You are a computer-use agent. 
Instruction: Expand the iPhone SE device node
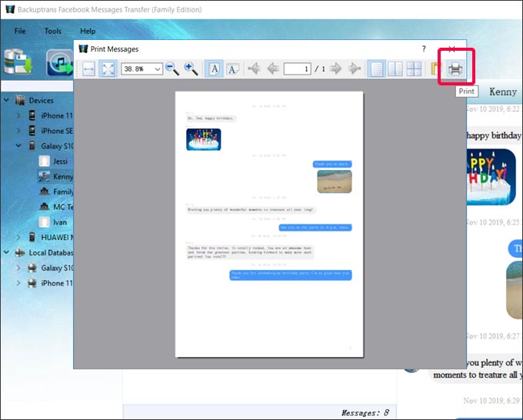[x=18, y=131]
